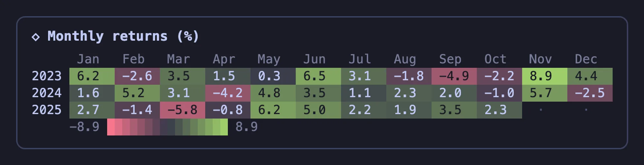Click the 2023 Aug cell showing -1.8
The height and width of the screenshot is (165, 644).
pos(409,76)
